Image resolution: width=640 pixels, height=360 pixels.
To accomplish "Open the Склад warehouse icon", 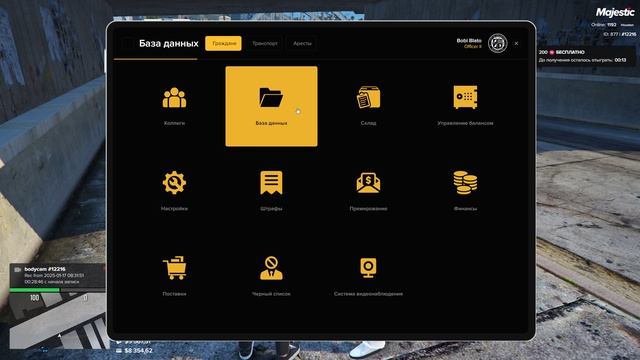I will tap(368, 97).
